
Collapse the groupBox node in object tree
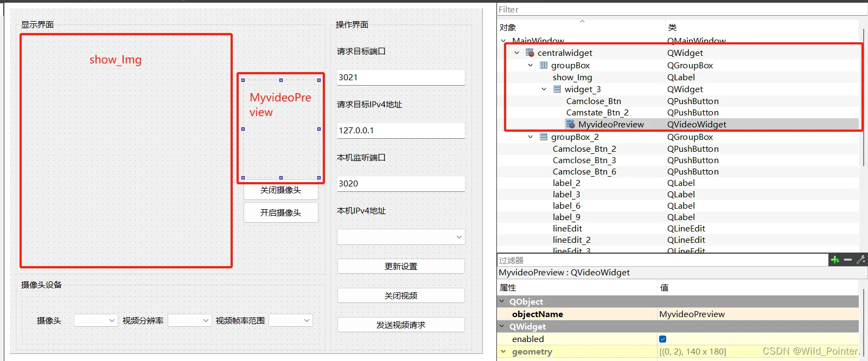531,65
